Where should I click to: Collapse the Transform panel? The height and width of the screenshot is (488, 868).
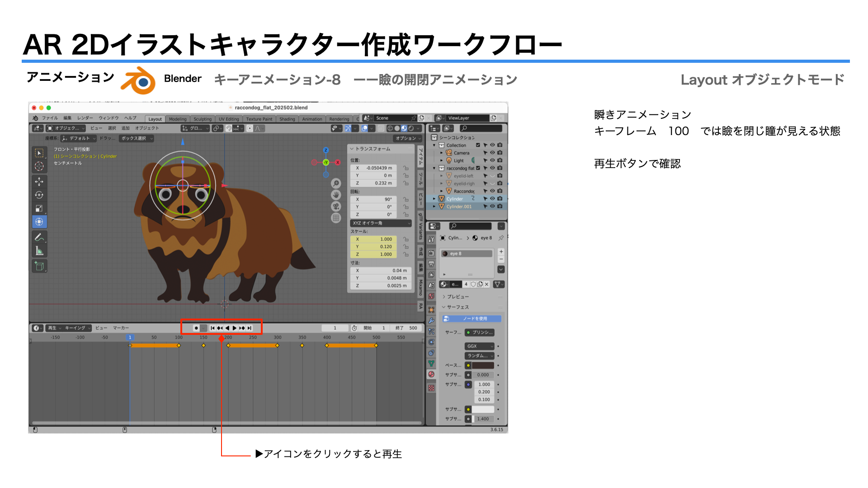click(x=352, y=149)
